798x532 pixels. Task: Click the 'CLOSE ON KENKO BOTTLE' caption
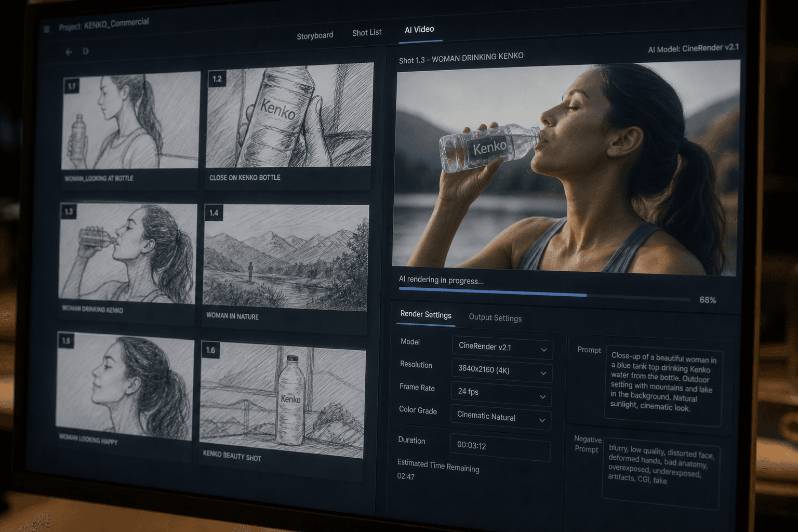pos(245,178)
